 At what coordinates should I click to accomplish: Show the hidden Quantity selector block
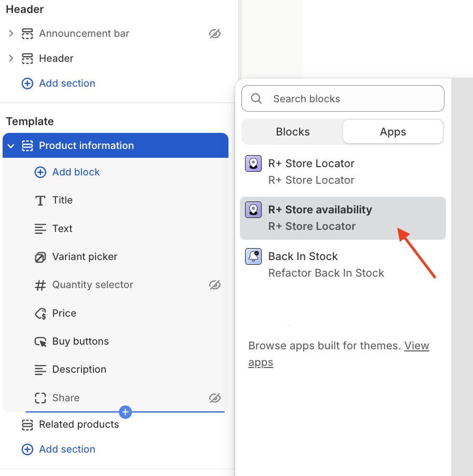[x=215, y=285]
